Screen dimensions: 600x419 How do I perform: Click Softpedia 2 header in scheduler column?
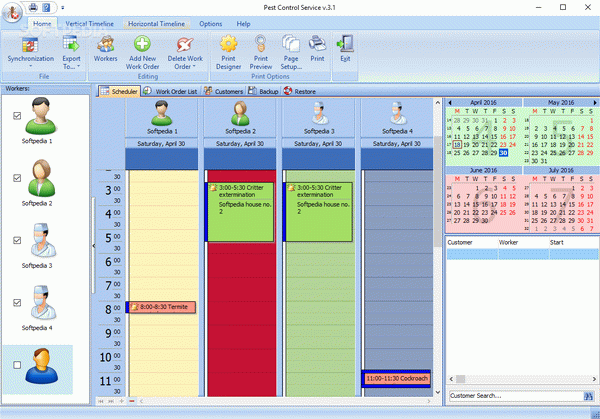[240, 117]
